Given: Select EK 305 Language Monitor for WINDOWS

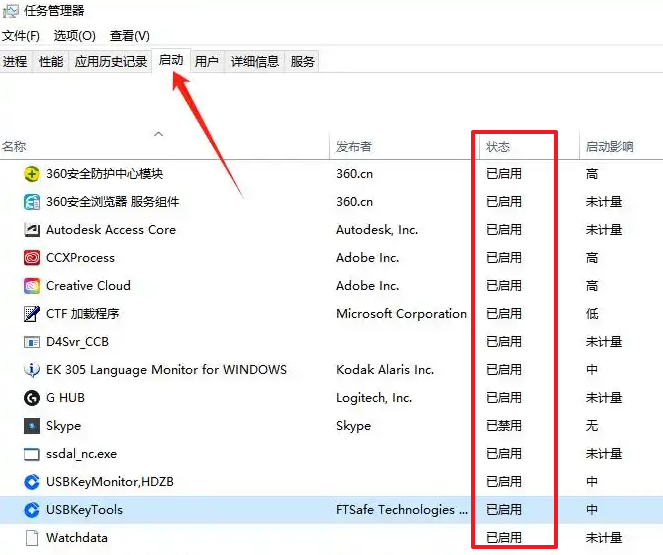Looking at the screenshot, I should click(x=166, y=370).
